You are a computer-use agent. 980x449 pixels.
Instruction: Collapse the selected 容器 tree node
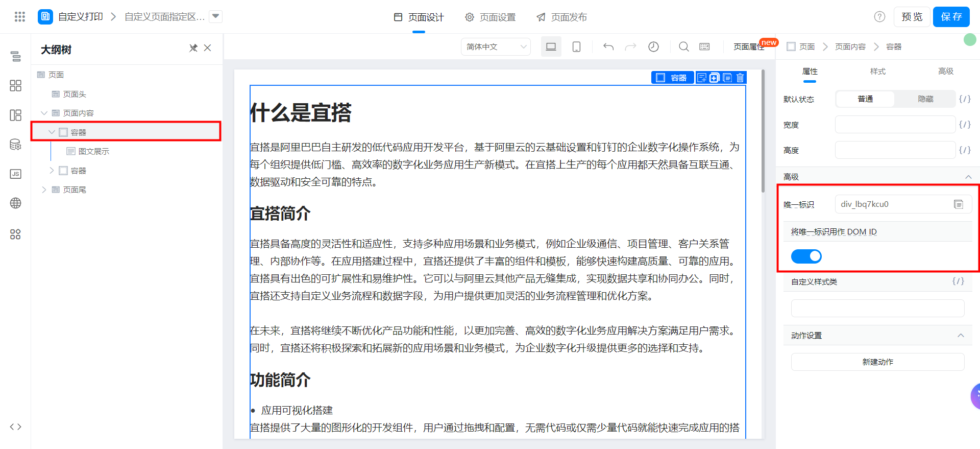pos(52,132)
